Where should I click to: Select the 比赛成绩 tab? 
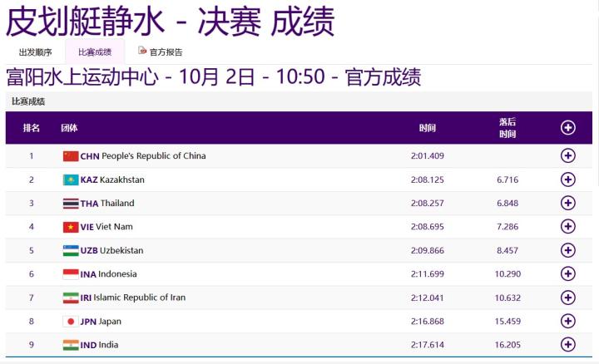(95, 52)
